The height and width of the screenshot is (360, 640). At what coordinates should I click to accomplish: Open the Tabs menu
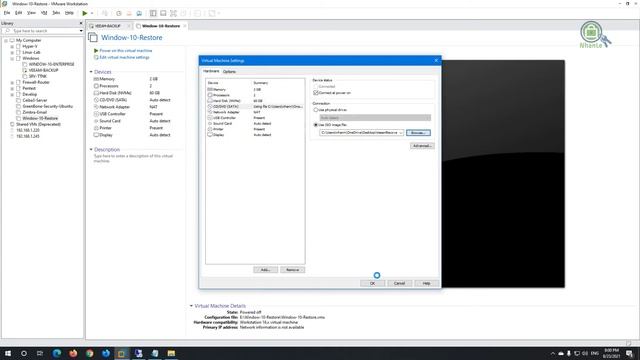[x=56, y=13]
